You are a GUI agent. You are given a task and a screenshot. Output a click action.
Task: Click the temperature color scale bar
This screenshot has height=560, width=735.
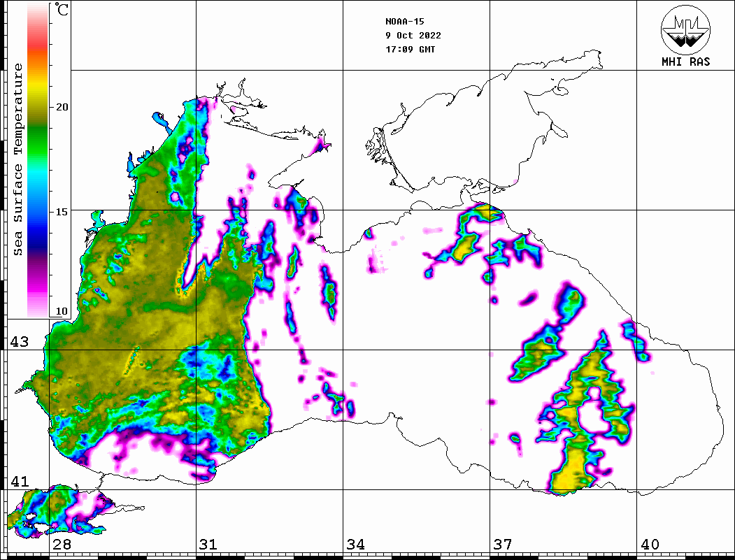(38, 160)
